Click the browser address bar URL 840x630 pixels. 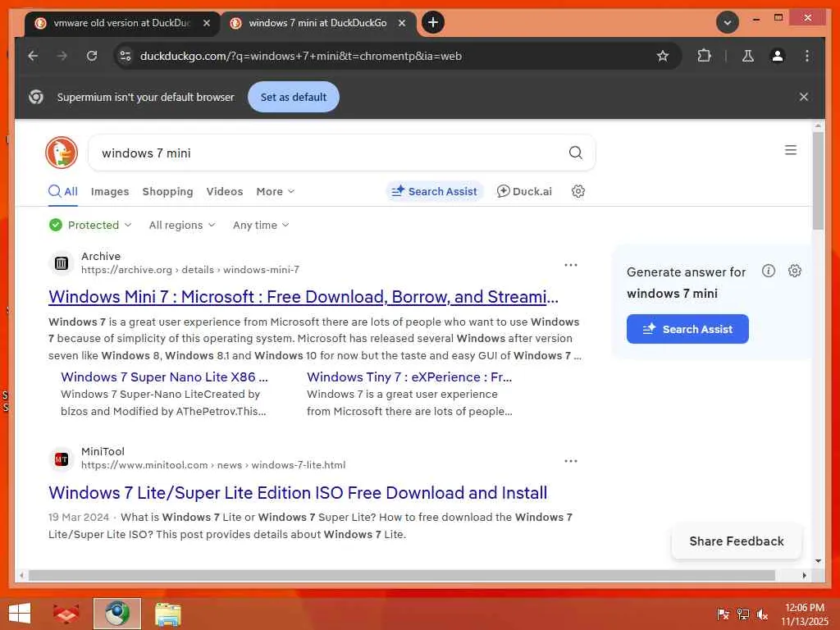click(300, 56)
